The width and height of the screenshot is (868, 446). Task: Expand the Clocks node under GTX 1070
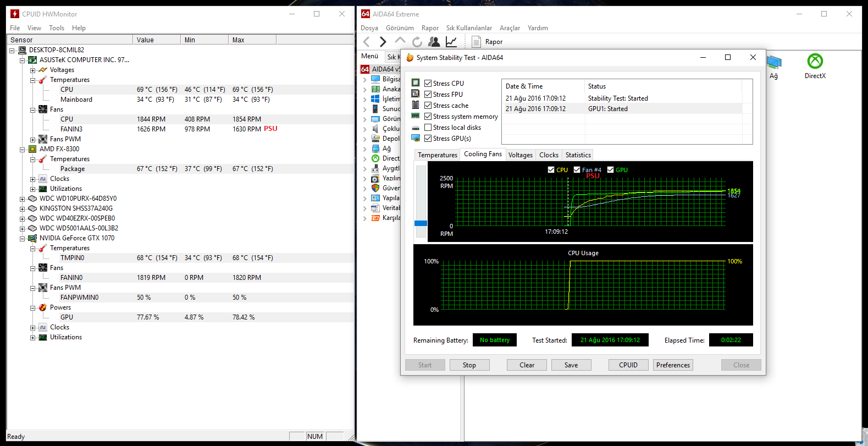coord(32,327)
